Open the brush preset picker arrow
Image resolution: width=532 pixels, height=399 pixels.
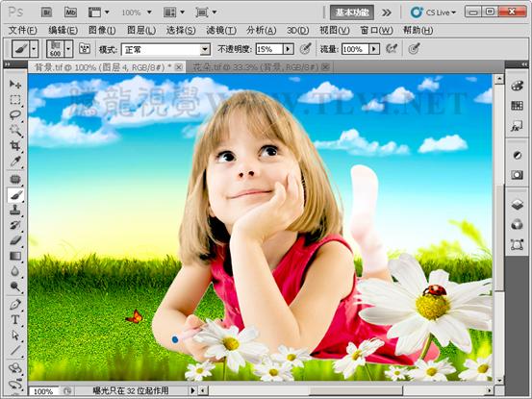coord(68,49)
